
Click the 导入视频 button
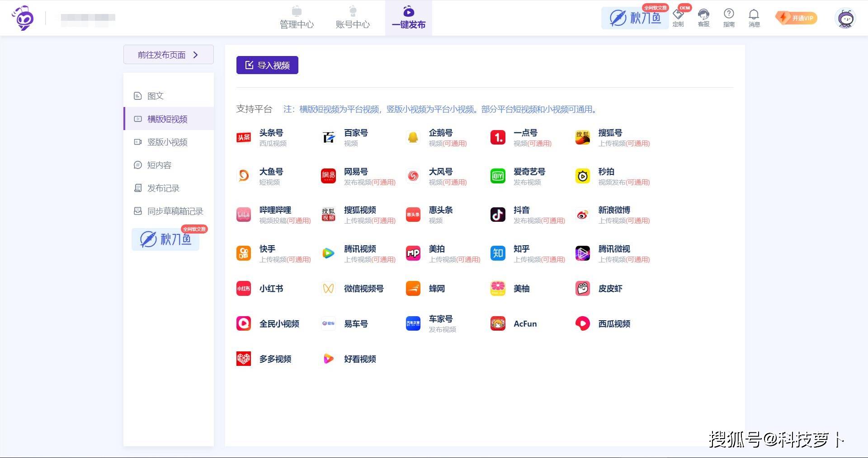[267, 65]
